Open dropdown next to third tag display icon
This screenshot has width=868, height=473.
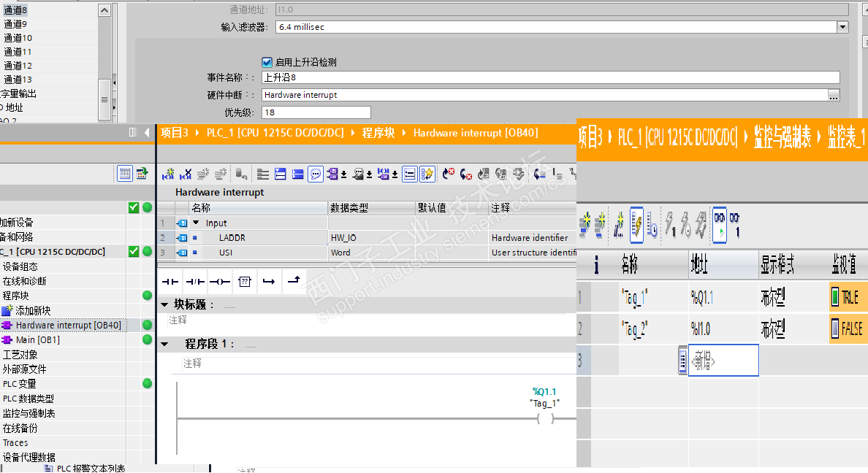(x=395, y=174)
